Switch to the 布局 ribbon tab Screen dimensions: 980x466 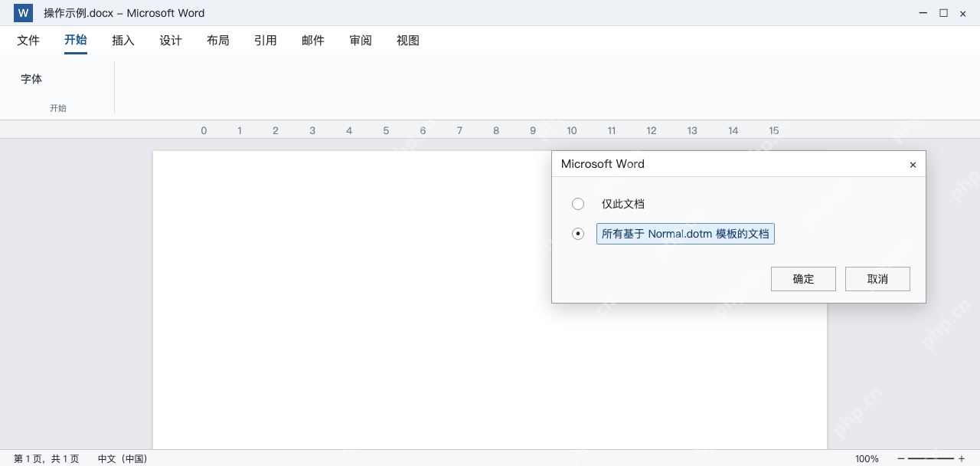point(218,41)
